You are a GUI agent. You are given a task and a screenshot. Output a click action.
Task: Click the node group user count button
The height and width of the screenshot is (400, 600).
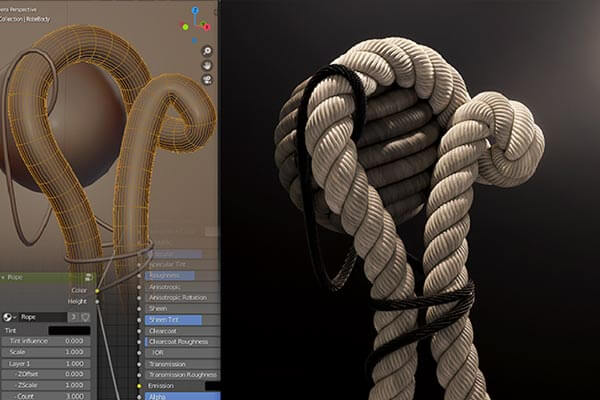[73, 317]
